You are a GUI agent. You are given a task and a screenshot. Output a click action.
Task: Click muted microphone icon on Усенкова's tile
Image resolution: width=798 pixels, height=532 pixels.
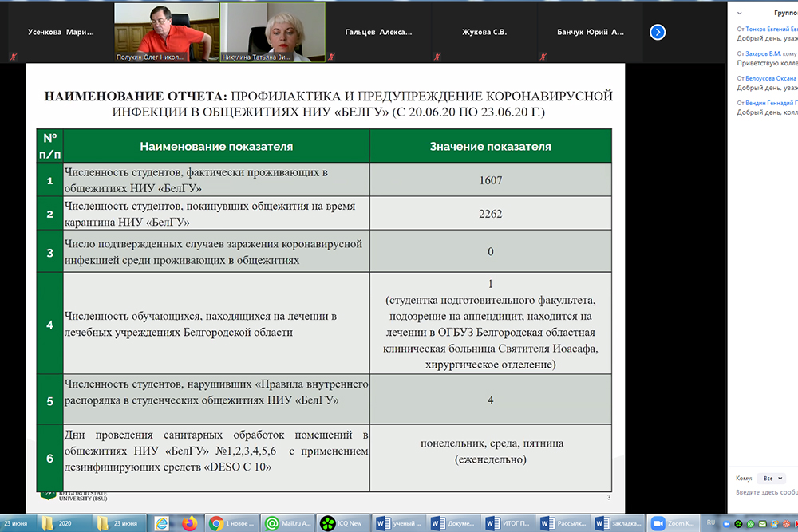tap(12, 57)
